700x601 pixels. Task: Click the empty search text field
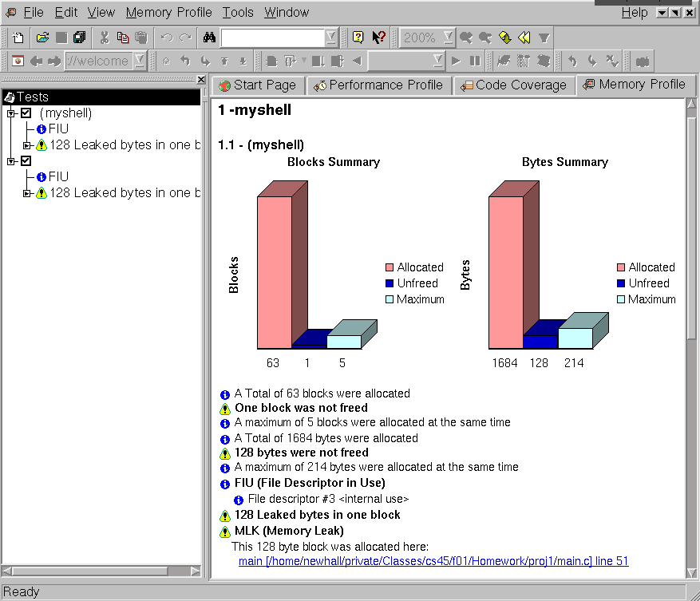[272, 38]
